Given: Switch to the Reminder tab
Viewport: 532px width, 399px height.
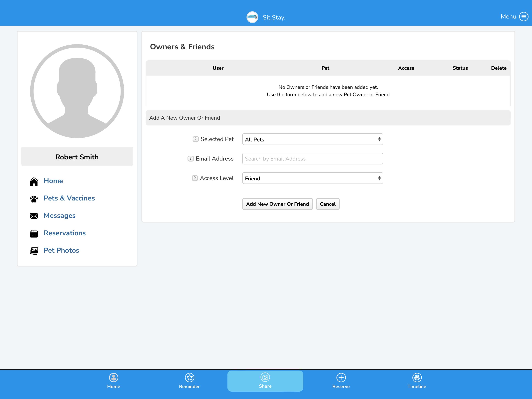Looking at the screenshot, I should coord(189,381).
